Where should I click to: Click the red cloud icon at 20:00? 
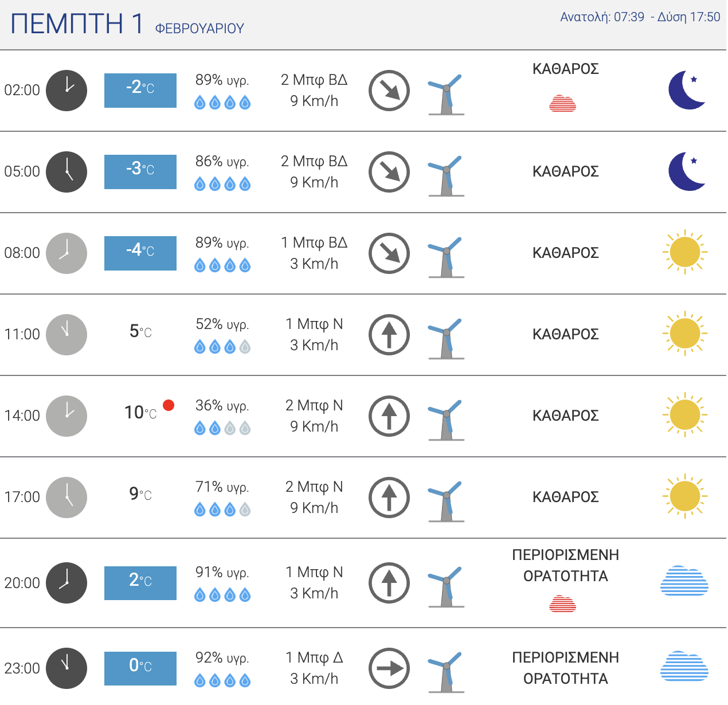(563, 604)
